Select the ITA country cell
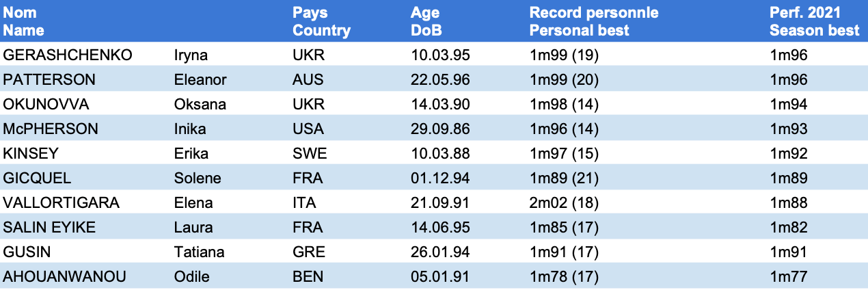868x290 pixels. (304, 203)
